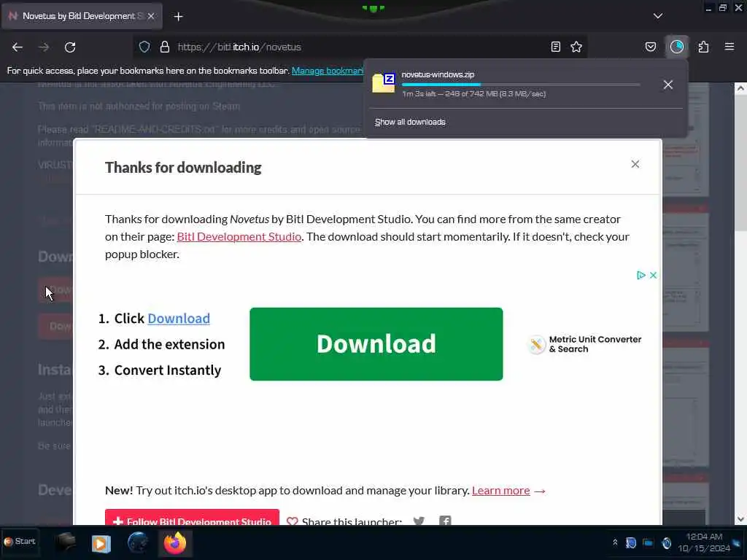Share the launcher on Facebook
The height and width of the screenshot is (560, 747).
pos(445,521)
